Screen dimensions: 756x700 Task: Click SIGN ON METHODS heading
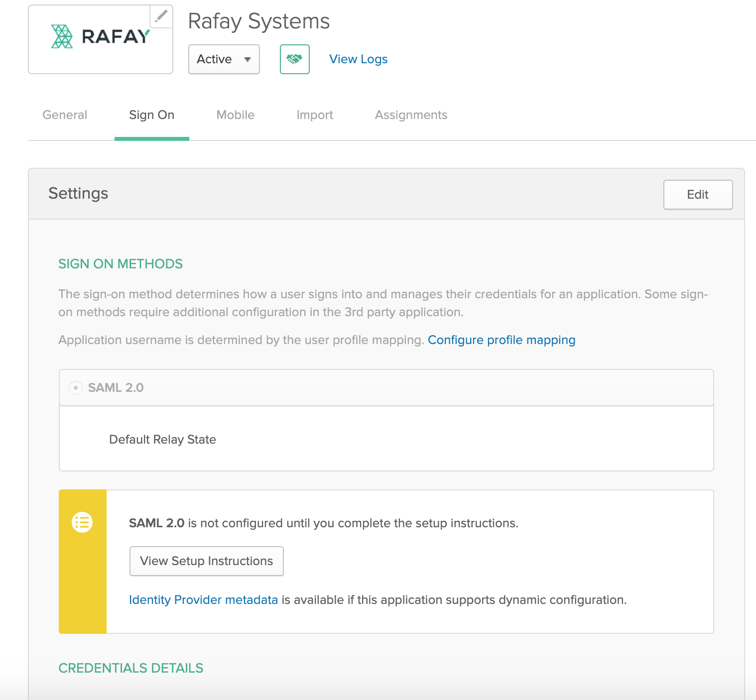click(x=121, y=264)
